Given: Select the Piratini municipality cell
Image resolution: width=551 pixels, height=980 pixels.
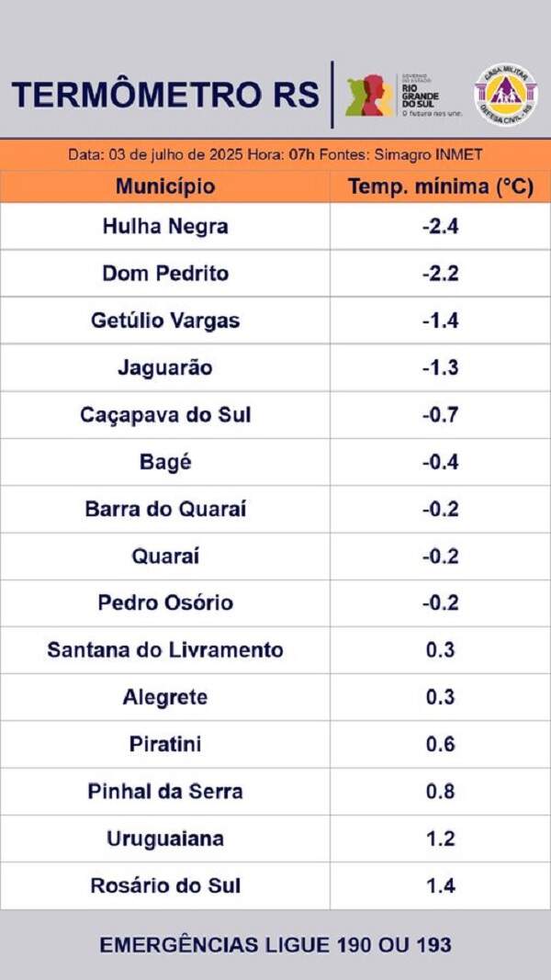Looking at the screenshot, I should (x=165, y=744).
